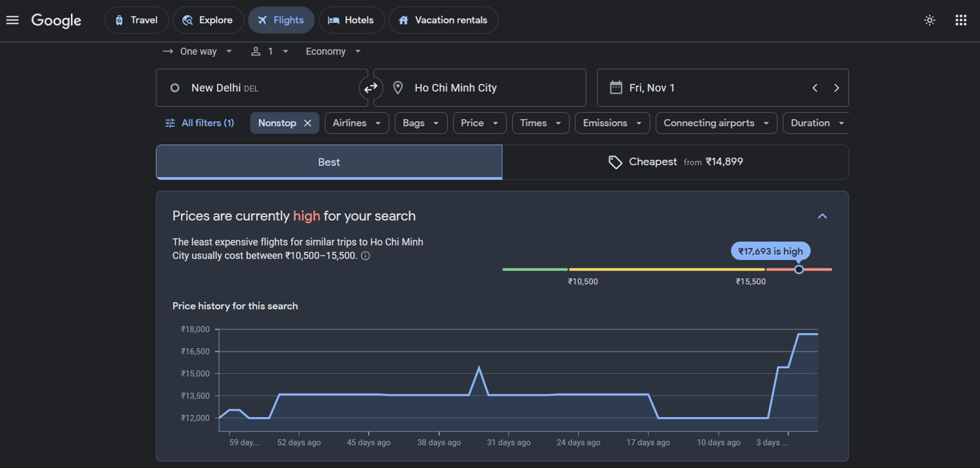Viewport: 980px width, 468px height.
Task: Switch theme using the brightness icon
Action: [x=929, y=20]
